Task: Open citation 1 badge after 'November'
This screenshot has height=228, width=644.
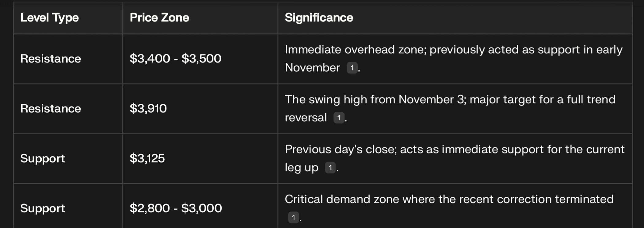Action: coord(352,68)
